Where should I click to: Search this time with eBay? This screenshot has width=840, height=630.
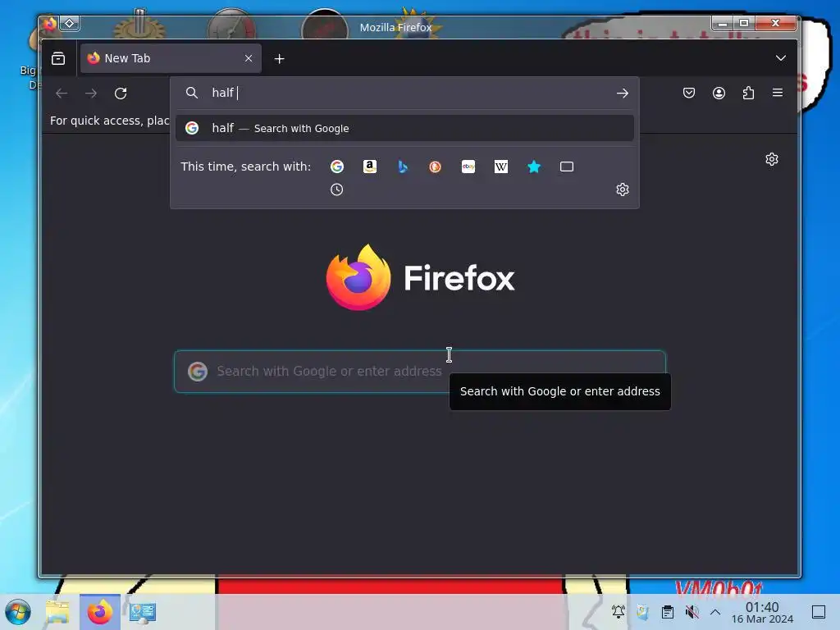[x=468, y=167]
